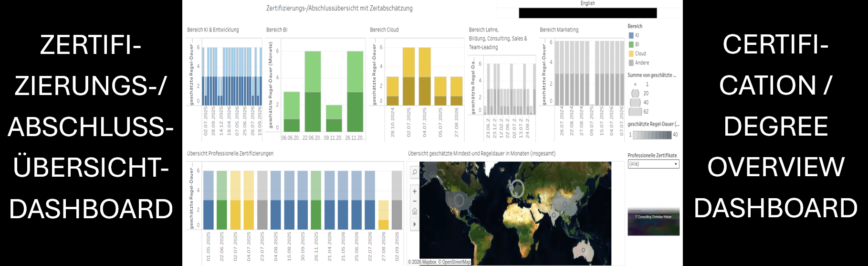Select the Bereich Cloud bar for 02.07.2025
The height and width of the screenshot is (266, 868).
pyautogui.click(x=409, y=76)
